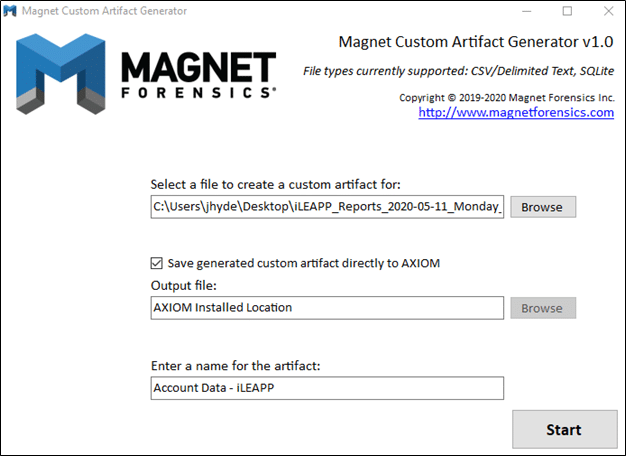
Task: Maximize the Custom Artifact Generator window
Action: tap(567, 11)
